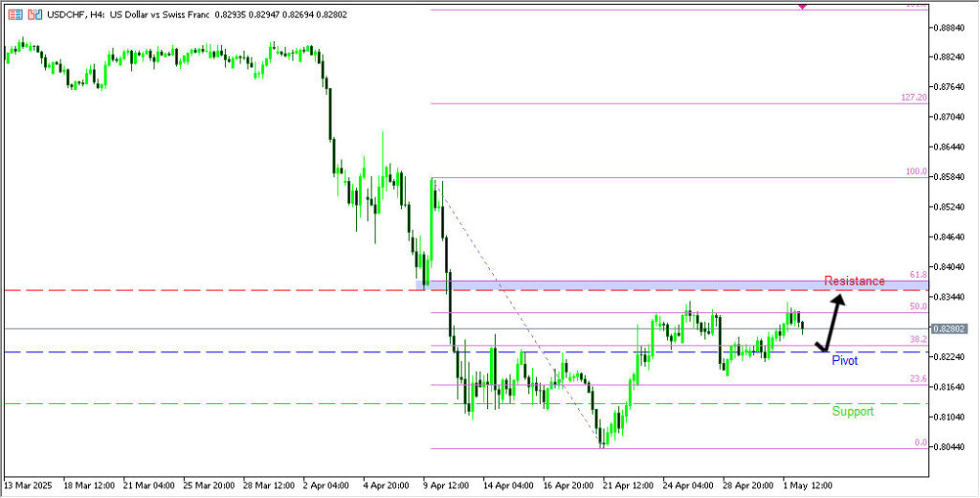Select the 50.0 Fibonacci level label
Viewport: 980px width, 498px height.
point(917,306)
